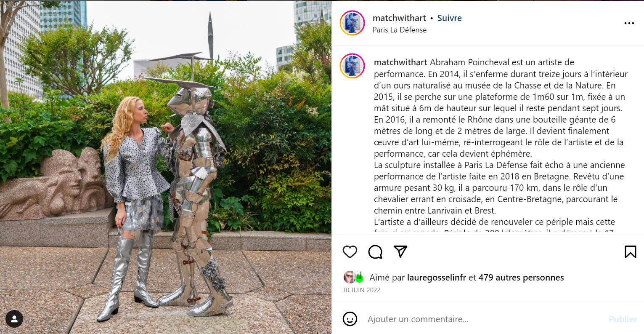View the 479 autres personnes likes list

pos(521,278)
